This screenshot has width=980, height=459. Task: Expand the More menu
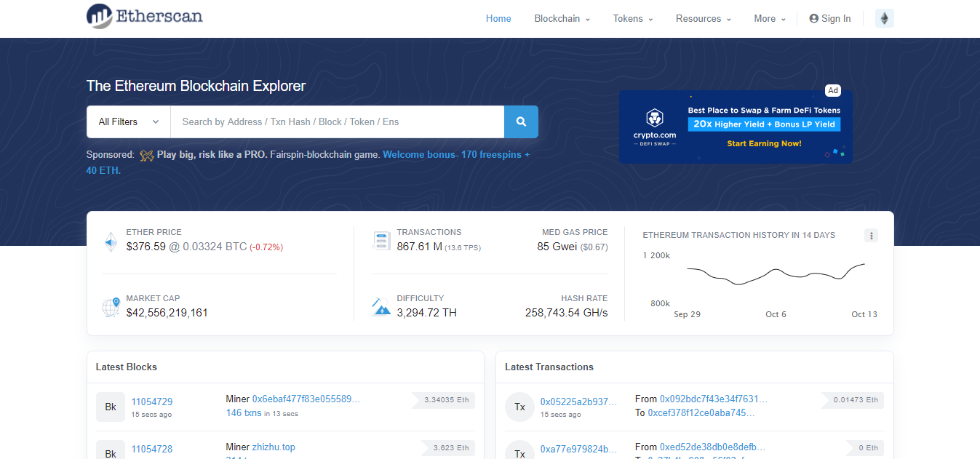click(770, 19)
